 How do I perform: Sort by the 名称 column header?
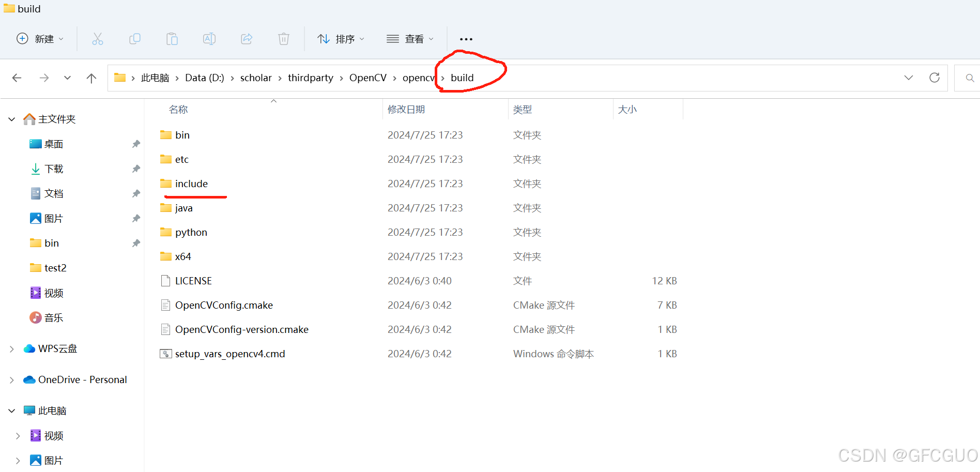pos(178,110)
